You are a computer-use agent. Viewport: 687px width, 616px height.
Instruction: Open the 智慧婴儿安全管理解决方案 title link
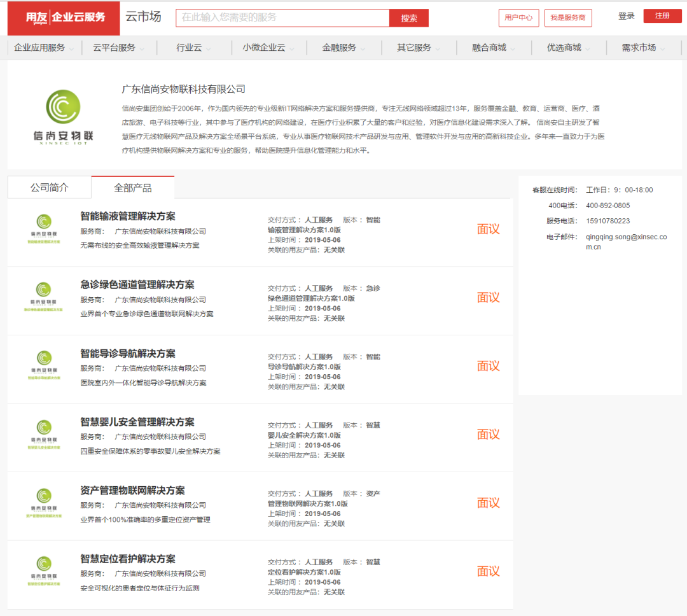pyautogui.click(x=137, y=422)
